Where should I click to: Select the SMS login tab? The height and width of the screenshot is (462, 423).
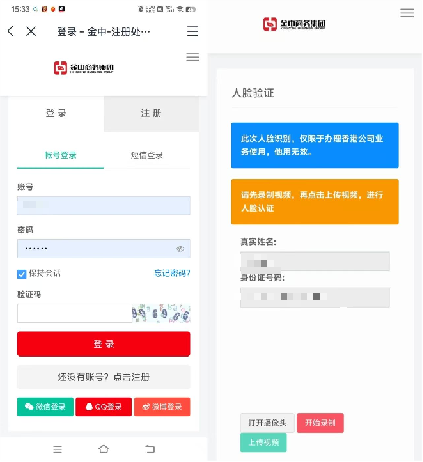point(147,156)
